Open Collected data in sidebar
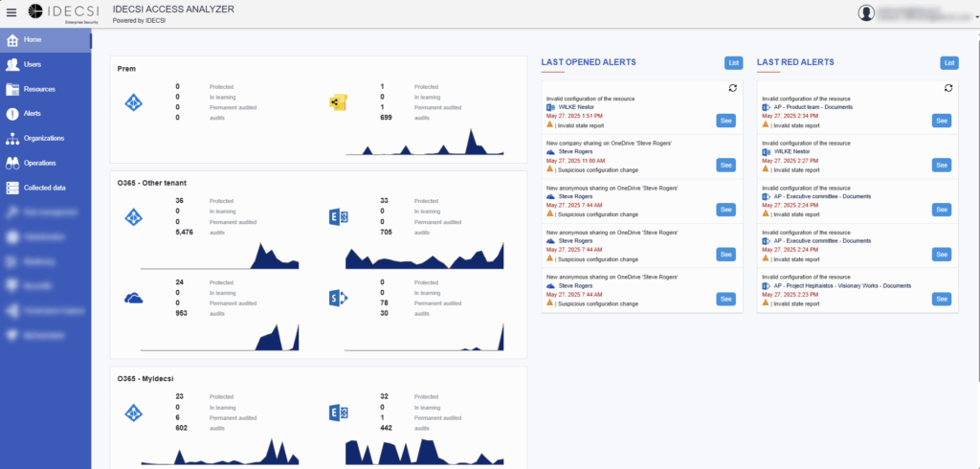This screenshot has height=469, width=980. click(x=46, y=188)
